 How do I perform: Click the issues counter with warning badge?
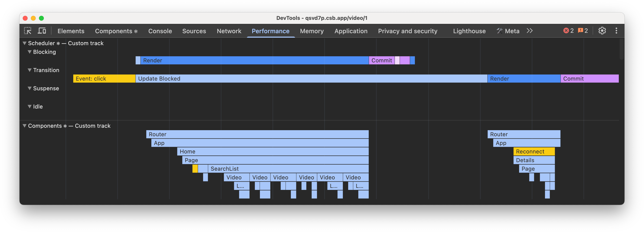(583, 30)
